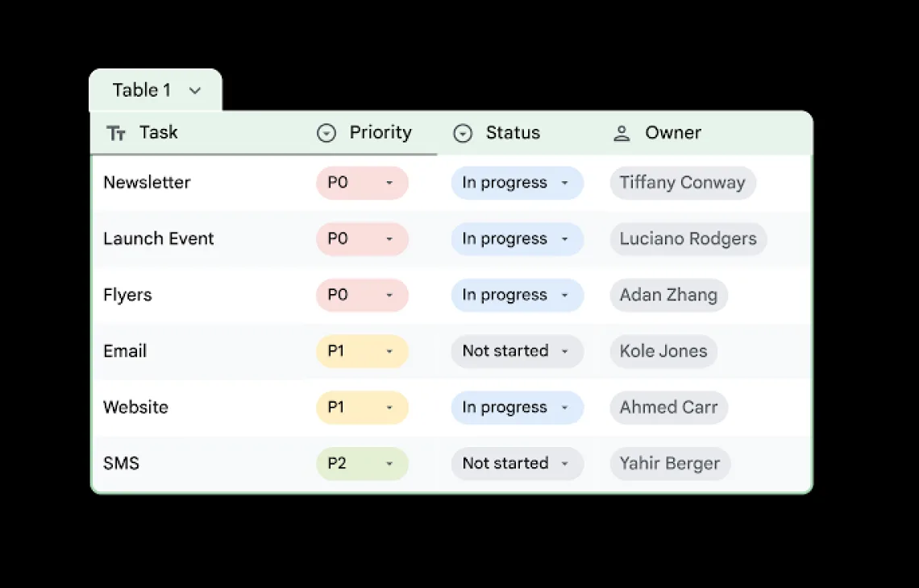Click the Luciano Rodgers owner chip

pos(688,239)
